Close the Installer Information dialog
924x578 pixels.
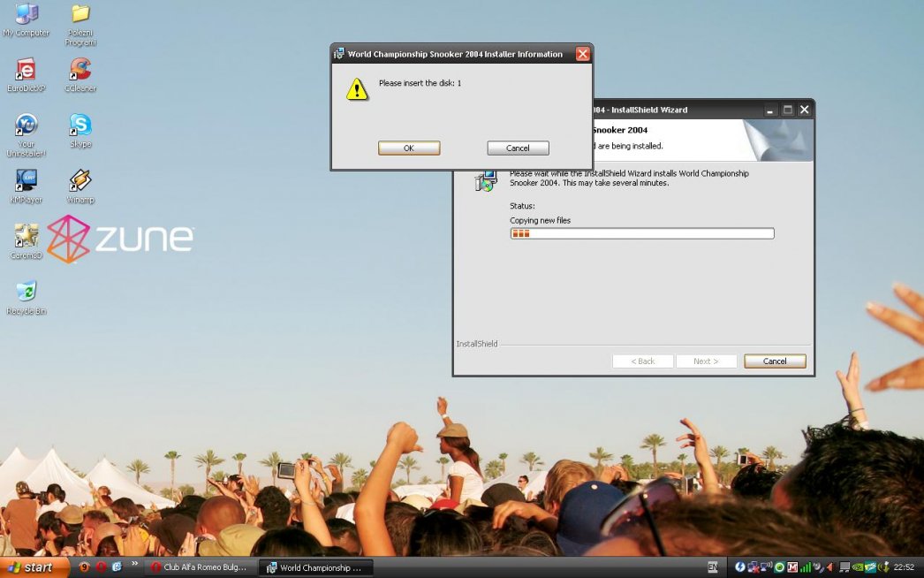pos(582,54)
